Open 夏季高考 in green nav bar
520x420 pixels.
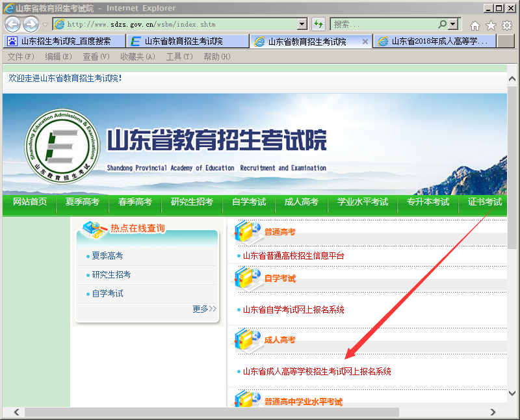83,202
